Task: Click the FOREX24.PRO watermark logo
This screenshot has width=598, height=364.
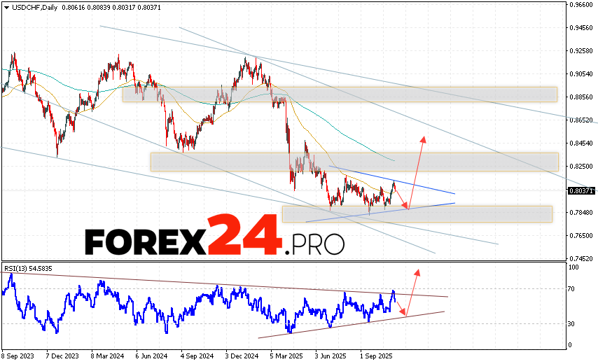Action: click(x=214, y=242)
